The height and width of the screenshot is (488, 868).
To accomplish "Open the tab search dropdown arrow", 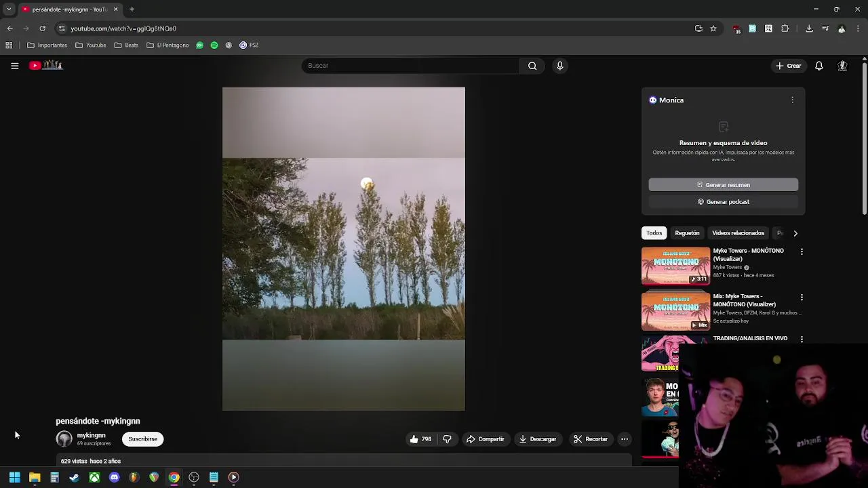I will [x=9, y=9].
